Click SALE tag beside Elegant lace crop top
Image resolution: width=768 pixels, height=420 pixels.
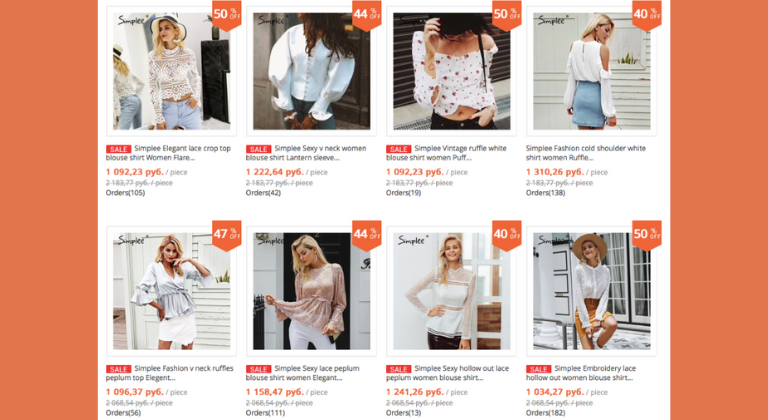pos(119,149)
